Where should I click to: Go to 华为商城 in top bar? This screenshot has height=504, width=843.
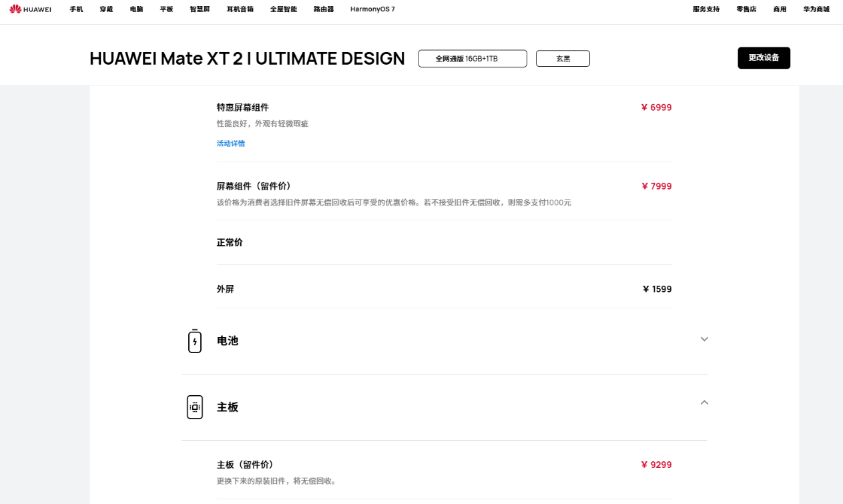[x=816, y=9]
